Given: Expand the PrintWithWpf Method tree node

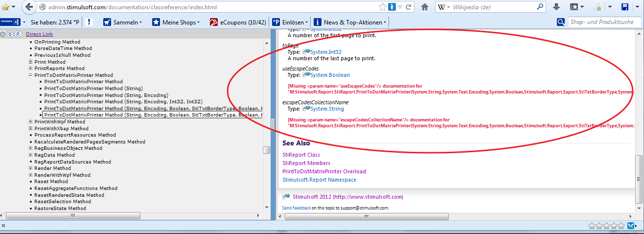Looking at the screenshot, I should click(x=30, y=121).
